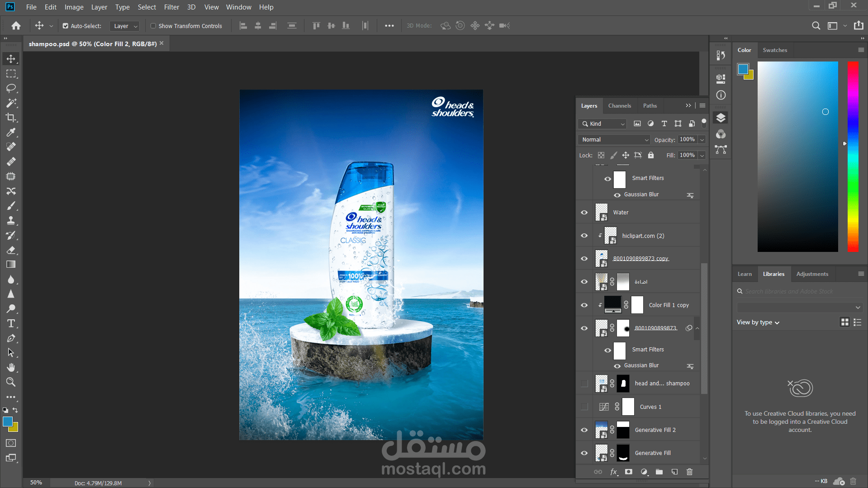Filter layers by type layers icon

tap(664, 123)
